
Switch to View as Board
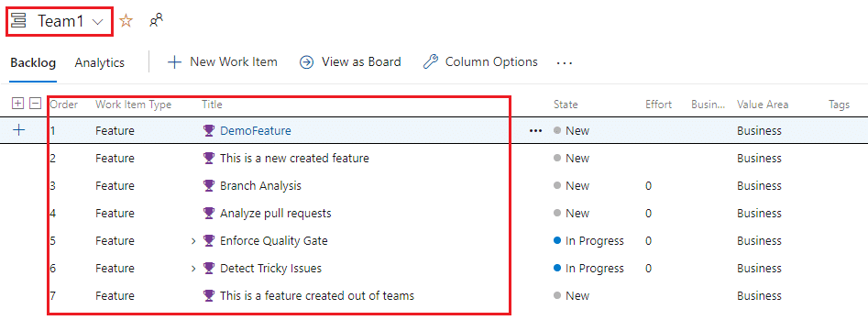350,62
